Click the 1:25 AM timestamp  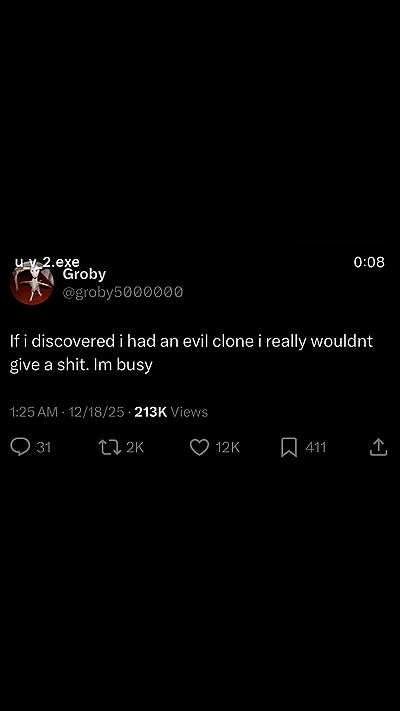pyautogui.click(x=34, y=412)
